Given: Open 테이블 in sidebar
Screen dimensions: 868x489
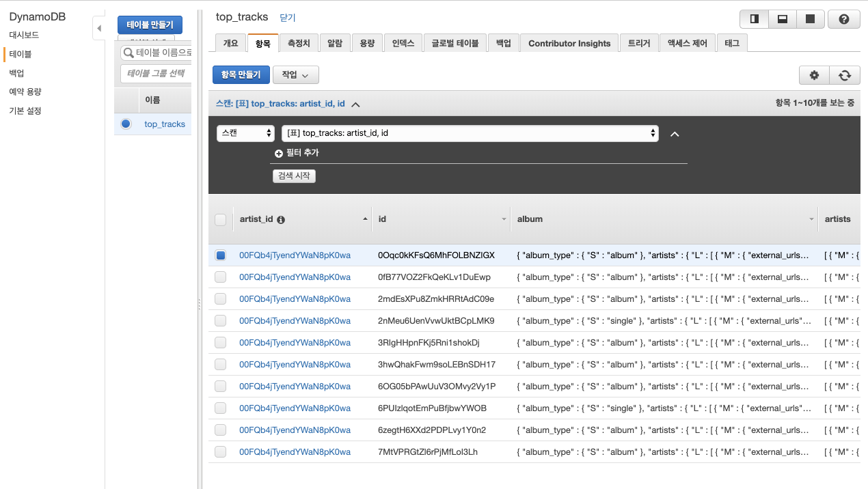Looking at the screenshot, I should click(21, 54).
